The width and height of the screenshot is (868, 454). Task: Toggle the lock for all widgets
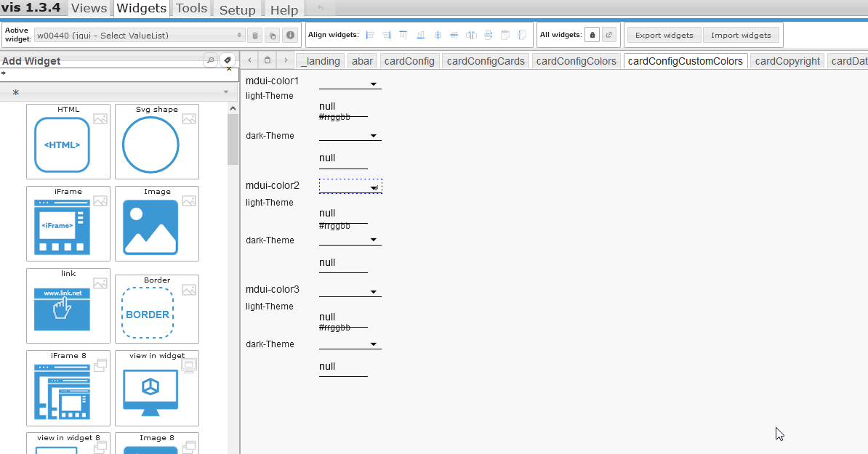pyautogui.click(x=592, y=35)
